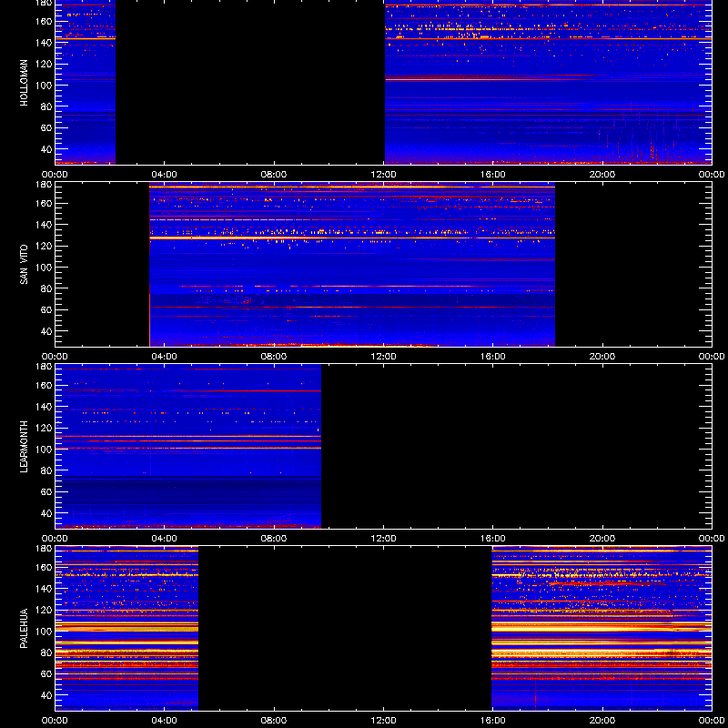Select the 160 frequency tick on Holloman axis
The image size is (728, 728).
(45, 21)
